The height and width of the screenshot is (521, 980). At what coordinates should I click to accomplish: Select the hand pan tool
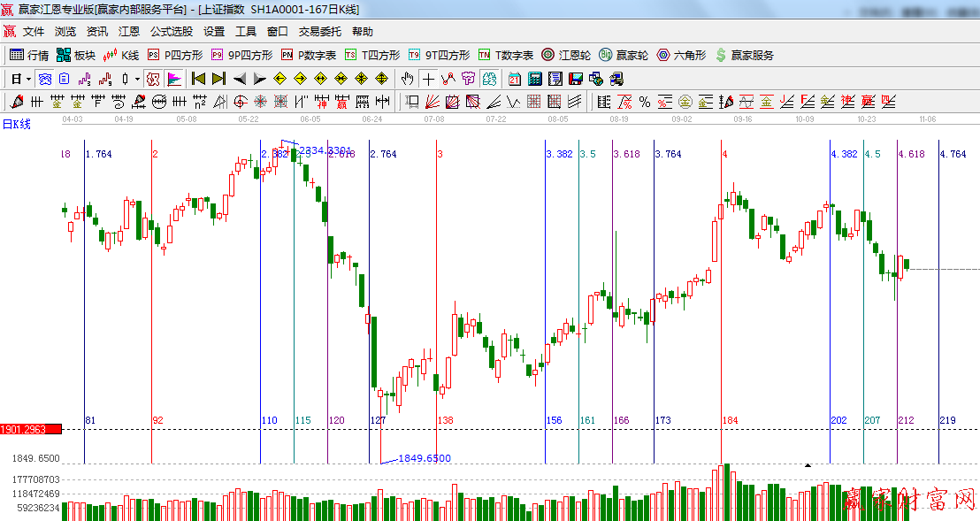pos(408,79)
